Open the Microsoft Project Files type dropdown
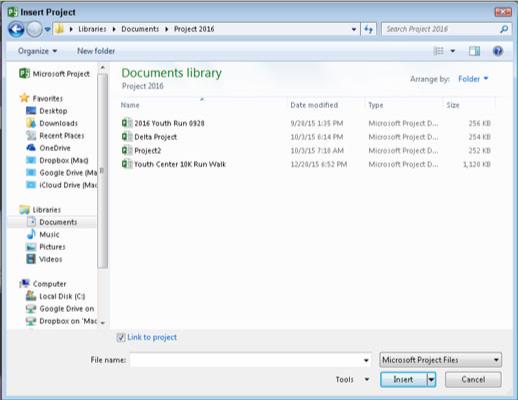Screen dimensions: 518x400 click(440, 360)
